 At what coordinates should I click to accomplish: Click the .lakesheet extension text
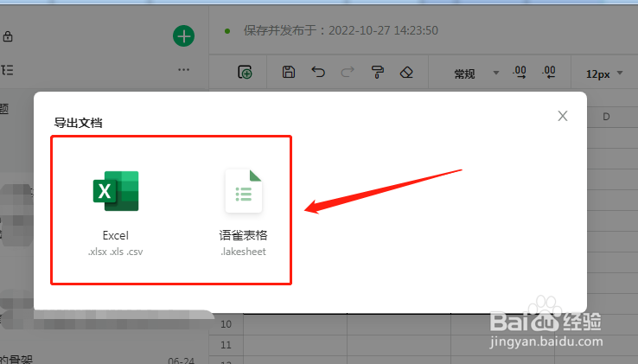coord(243,252)
